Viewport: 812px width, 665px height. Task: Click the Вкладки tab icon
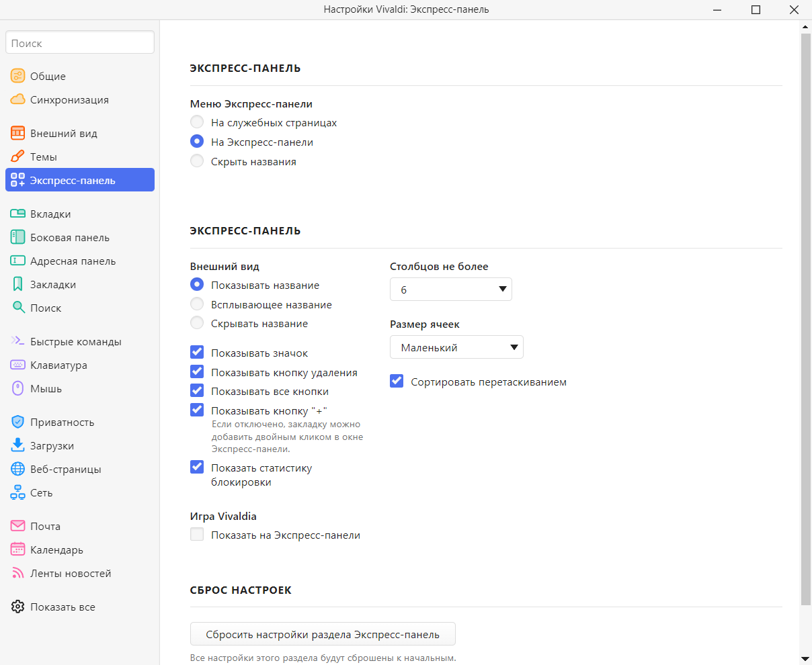pos(17,214)
